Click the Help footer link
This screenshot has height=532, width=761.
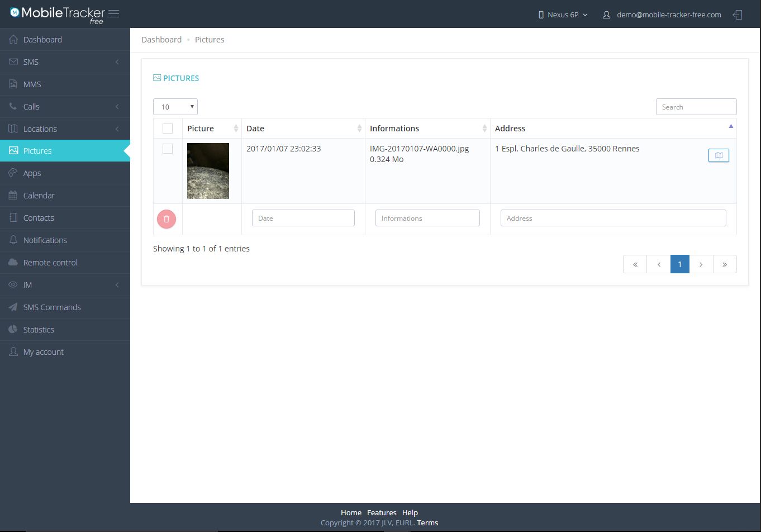coord(410,512)
